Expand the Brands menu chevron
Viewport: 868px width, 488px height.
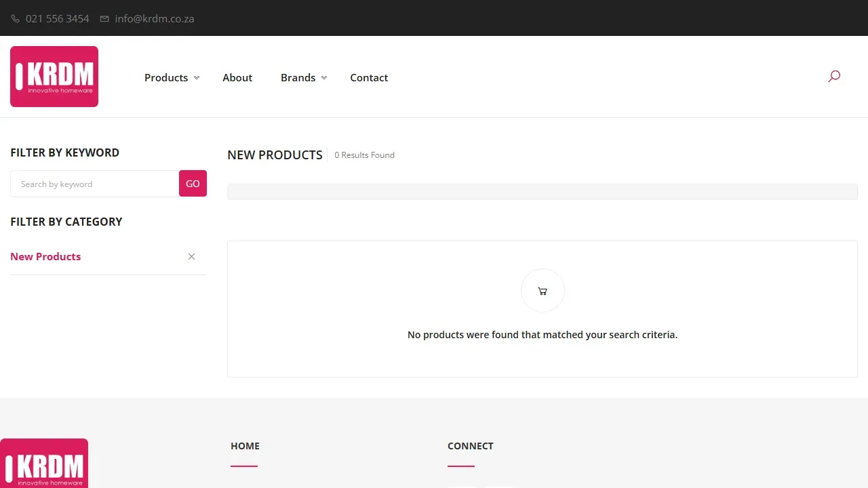[324, 78]
